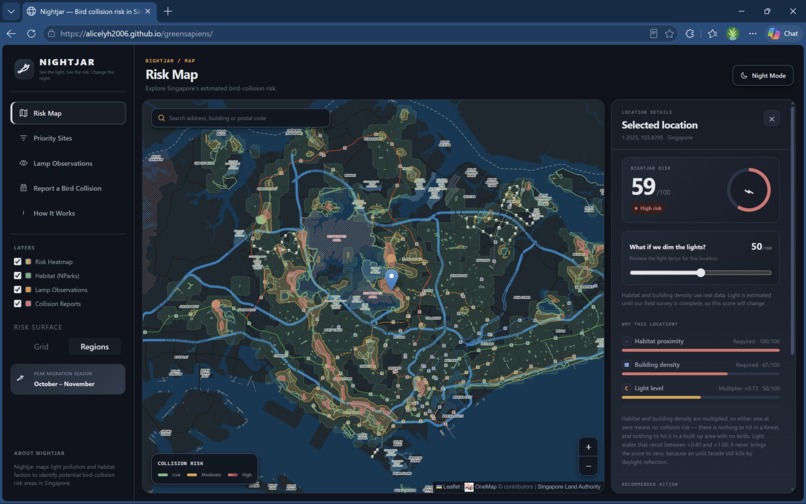Click the search magnifier icon on map
The image size is (806, 504).
pyautogui.click(x=161, y=118)
